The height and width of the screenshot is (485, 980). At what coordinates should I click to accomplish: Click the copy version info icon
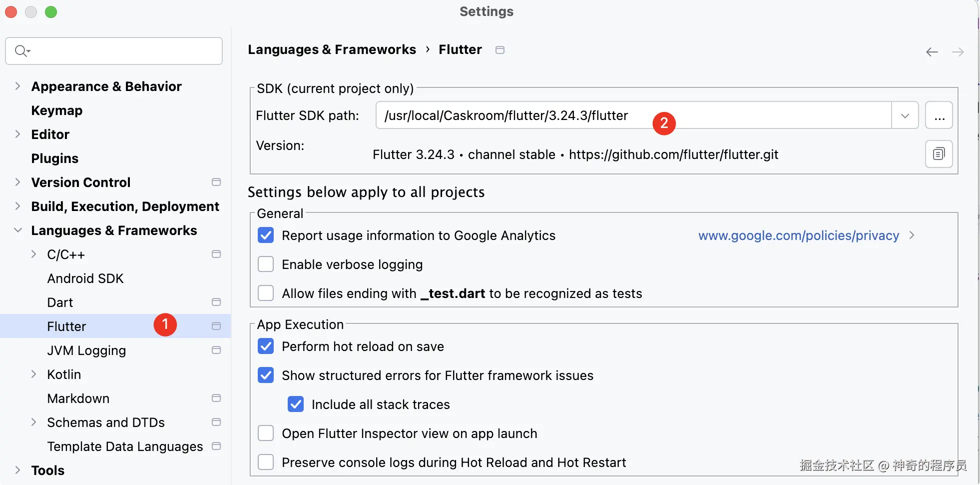click(939, 154)
